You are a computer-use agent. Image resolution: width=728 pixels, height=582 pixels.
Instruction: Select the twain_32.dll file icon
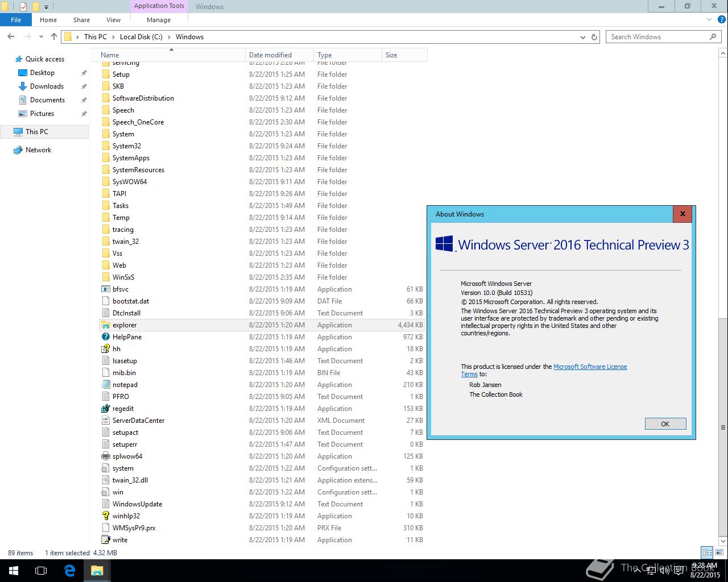tap(105, 480)
